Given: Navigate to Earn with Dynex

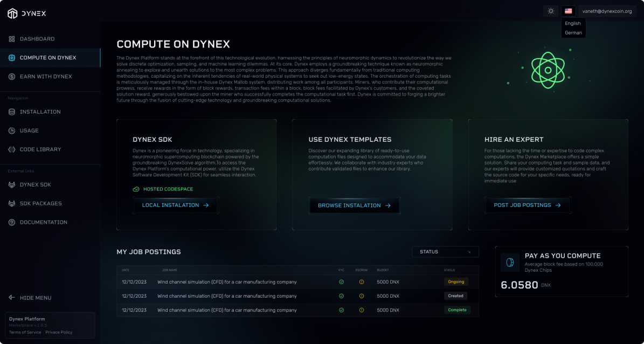Looking at the screenshot, I should click(50, 77).
